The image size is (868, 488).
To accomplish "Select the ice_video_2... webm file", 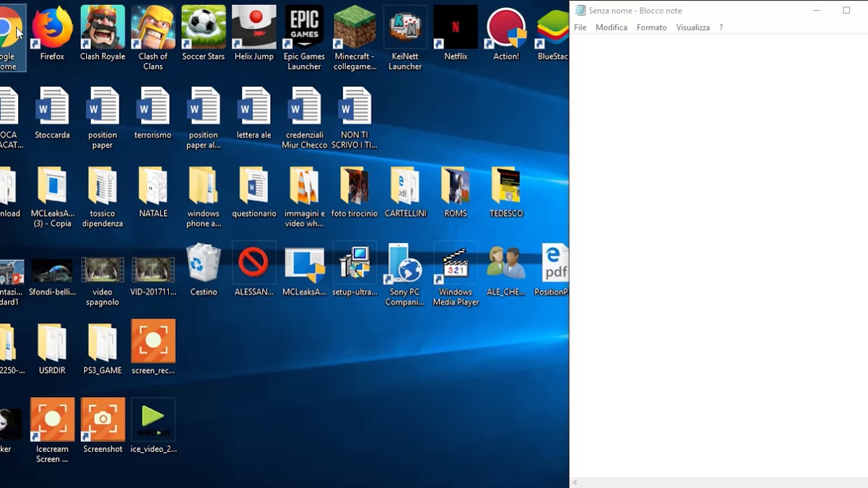I will [x=153, y=426].
